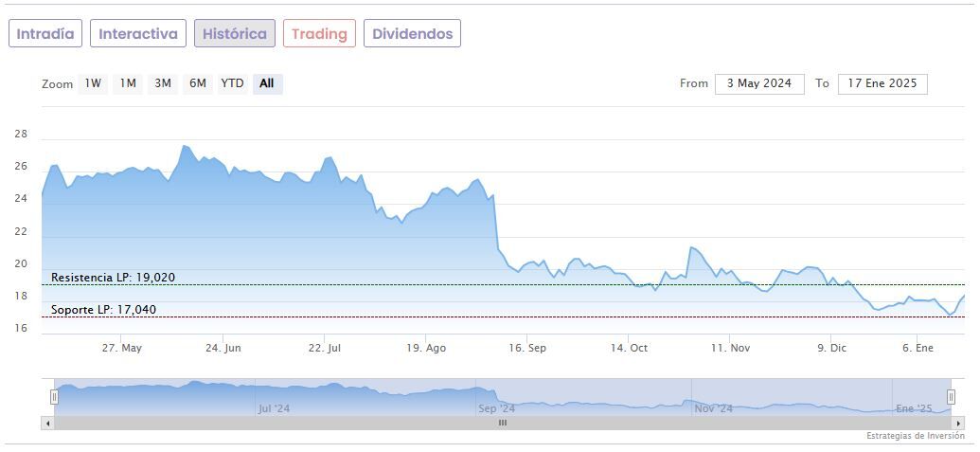Open the Trading tab

pos(319,34)
